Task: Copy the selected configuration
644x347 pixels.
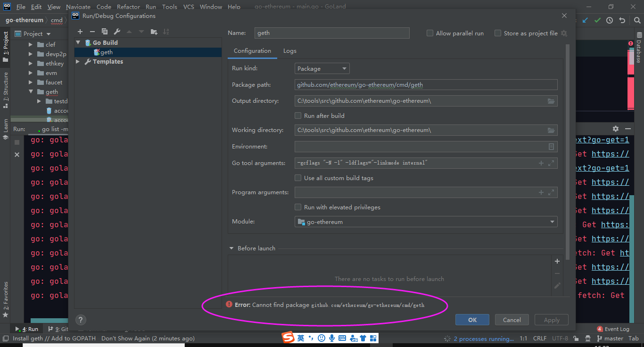Action: click(x=105, y=32)
